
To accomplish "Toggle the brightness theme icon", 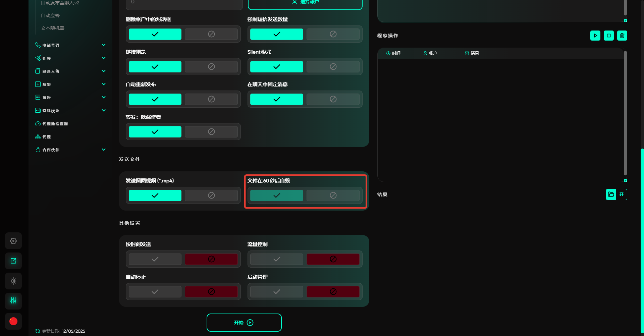I will [13, 281].
